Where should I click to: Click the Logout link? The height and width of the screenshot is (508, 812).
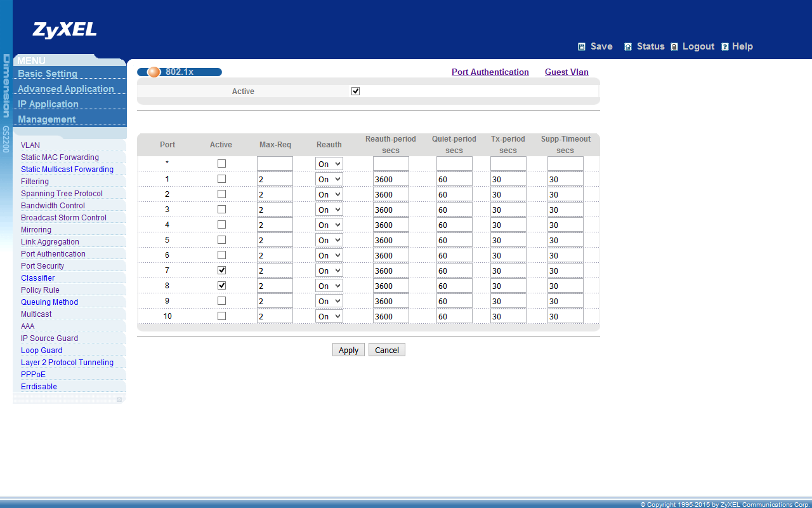coord(698,46)
